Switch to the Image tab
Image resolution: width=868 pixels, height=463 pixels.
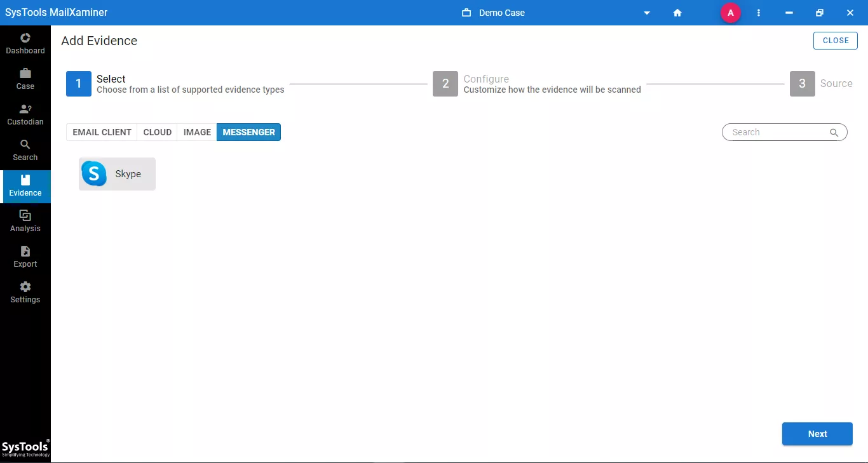click(197, 132)
